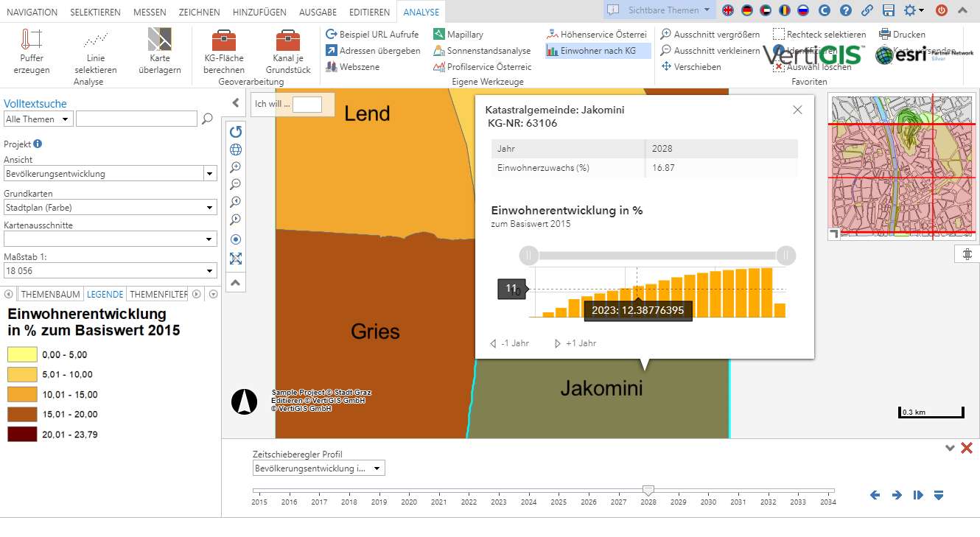Start the Sonnenstandsanalyse tool
Viewport: 980px width, 537px height.
pyautogui.click(x=483, y=50)
